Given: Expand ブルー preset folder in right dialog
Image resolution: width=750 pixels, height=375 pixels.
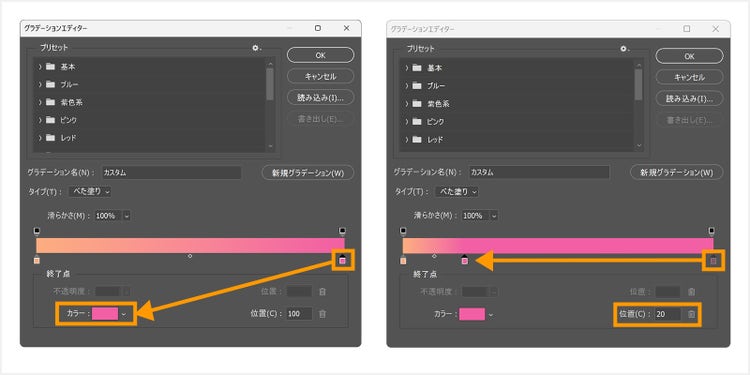Looking at the screenshot, I should coord(407,86).
